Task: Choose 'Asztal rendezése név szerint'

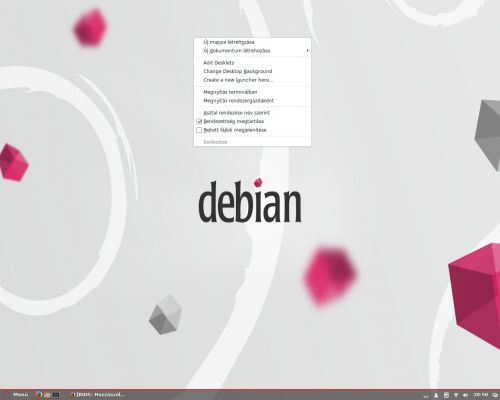Action: click(x=252, y=113)
